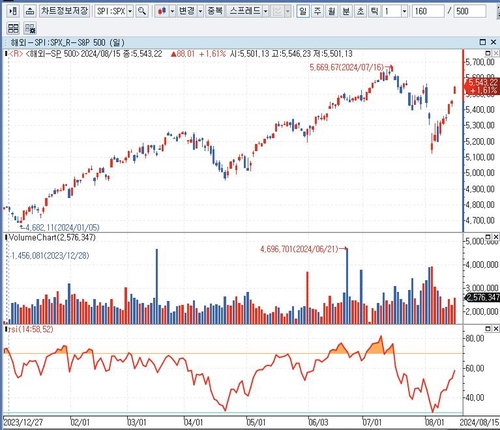Switch to minute (분) period
Screen dimensions: 500x430
[x=346, y=11]
